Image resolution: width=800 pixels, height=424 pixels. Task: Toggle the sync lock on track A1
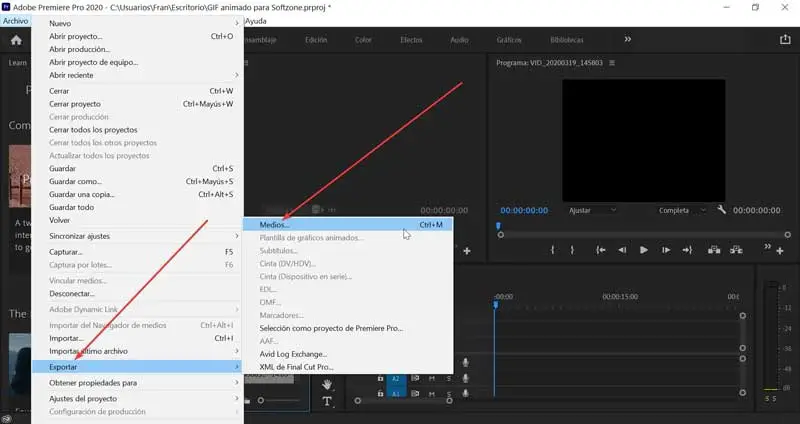(415, 394)
